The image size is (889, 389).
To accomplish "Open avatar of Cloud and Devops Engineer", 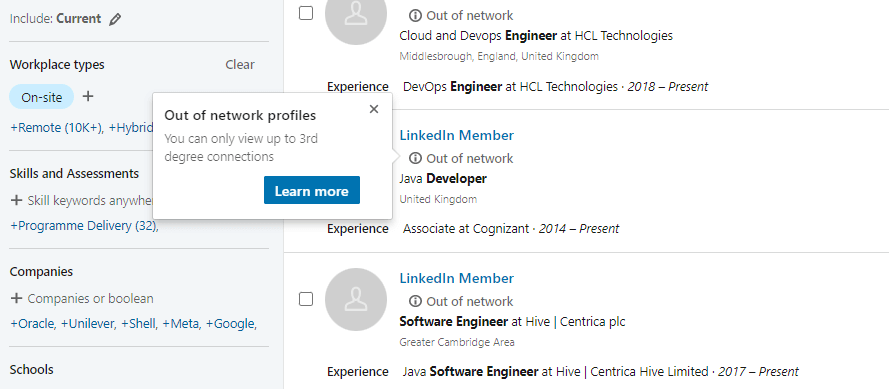I will coord(355,17).
